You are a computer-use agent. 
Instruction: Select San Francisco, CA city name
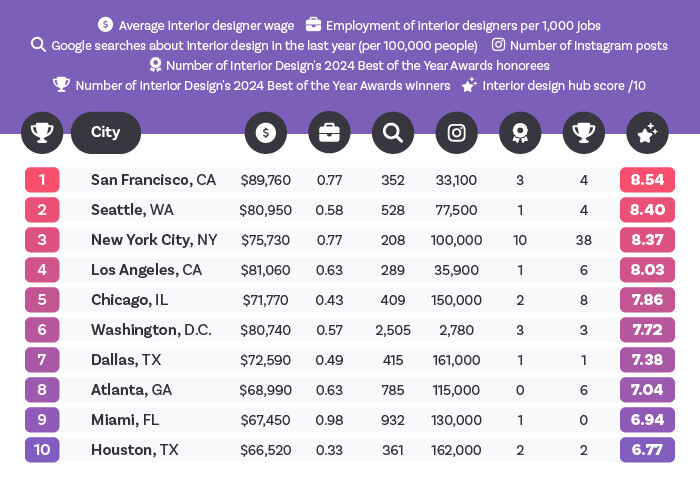153,180
